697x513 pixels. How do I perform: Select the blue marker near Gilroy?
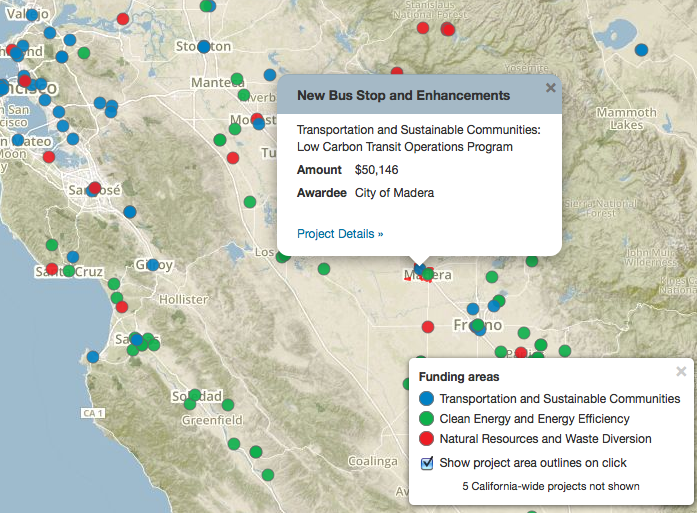pos(152,265)
